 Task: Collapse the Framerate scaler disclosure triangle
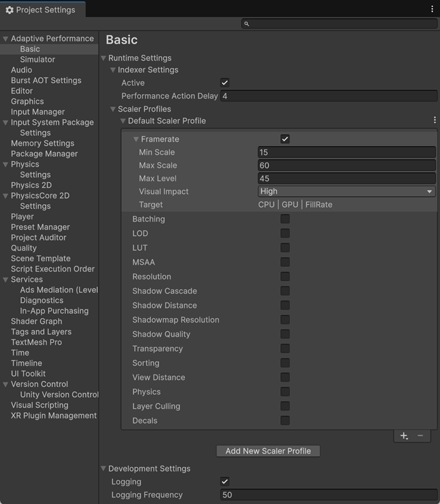136,138
